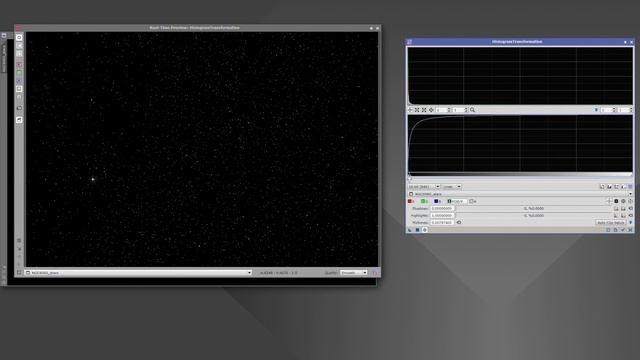Screen dimensions: 640x360
Task: Click the vertical zoom stepper field
Action: pos(460,110)
